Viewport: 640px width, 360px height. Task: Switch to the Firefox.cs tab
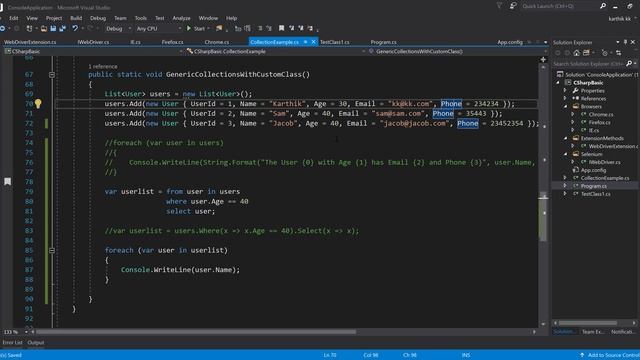point(172,42)
